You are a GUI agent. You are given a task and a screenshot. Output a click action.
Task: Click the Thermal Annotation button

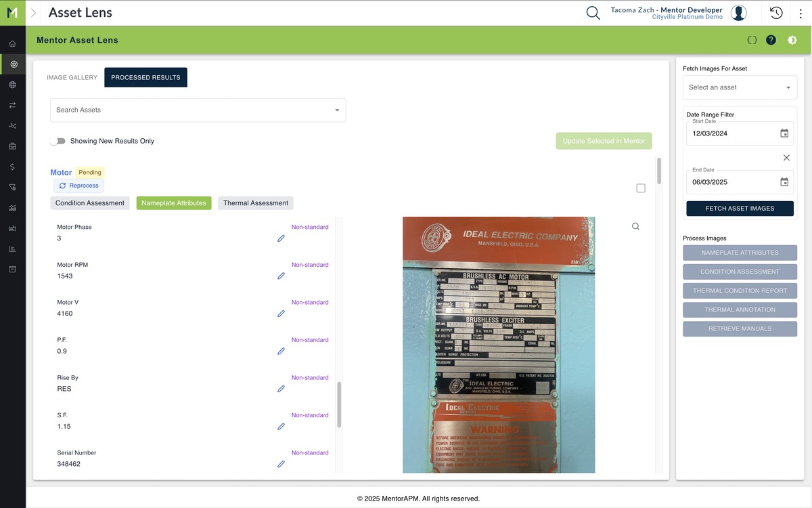pos(740,310)
